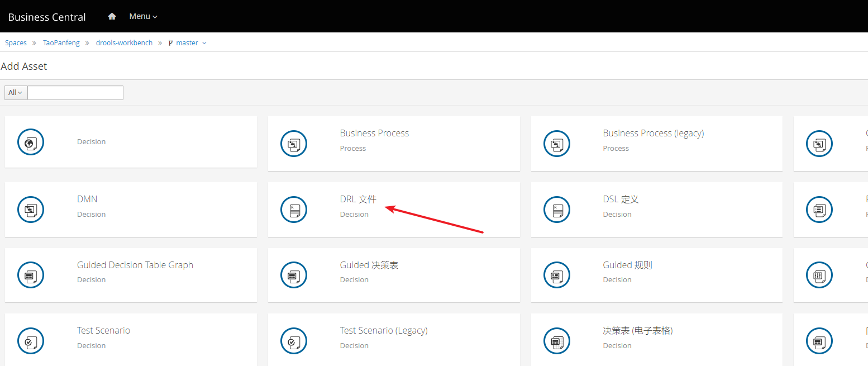The width and height of the screenshot is (868, 366).
Task: Click the DRL 文件 asset icon
Action: [294, 210]
